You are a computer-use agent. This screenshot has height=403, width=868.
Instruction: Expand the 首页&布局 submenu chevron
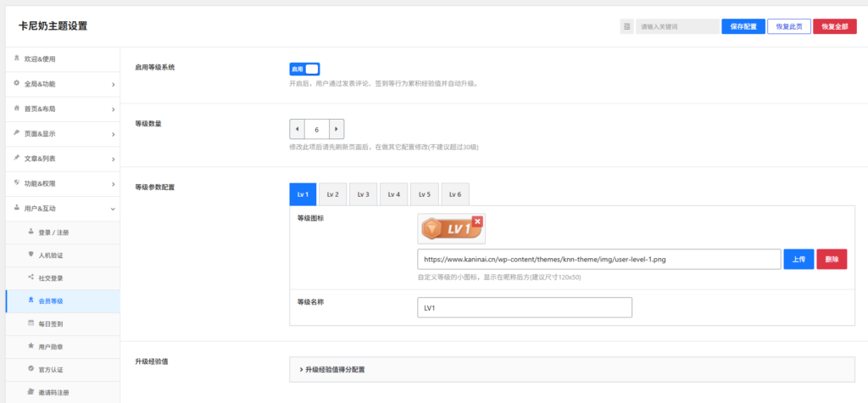click(x=113, y=109)
